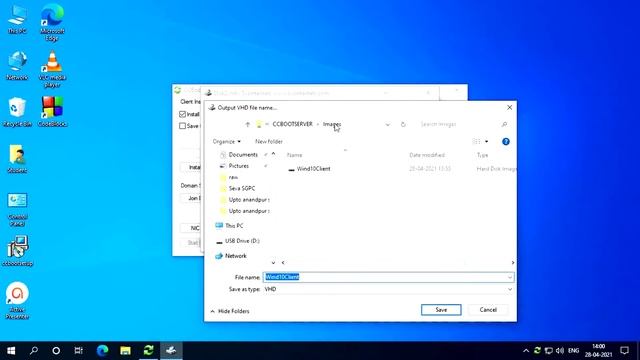Screen dimensions: 640x360
Task: Launch Microsoft Edge from the desktop
Action: click(52, 22)
